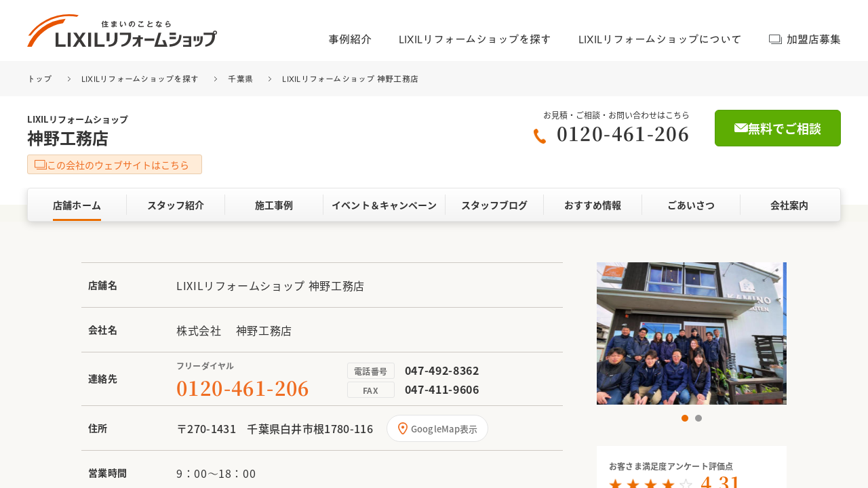Image resolution: width=868 pixels, height=488 pixels.
Task: Open LIXILリフォームショップについて in the top menu
Action: (660, 39)
